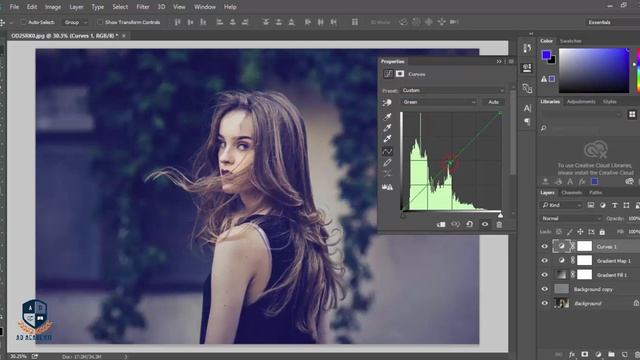Hide the Gradient Fill 1 layer
The height and width of the screenshot is (360, 640).
[x=544, y=275]
